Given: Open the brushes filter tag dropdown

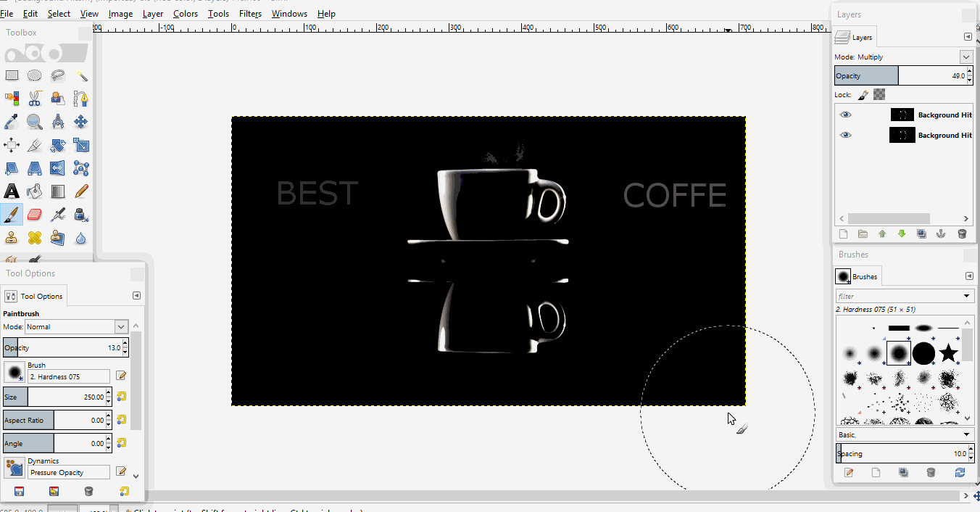Looking at the screenshot, I should (967, 296).
